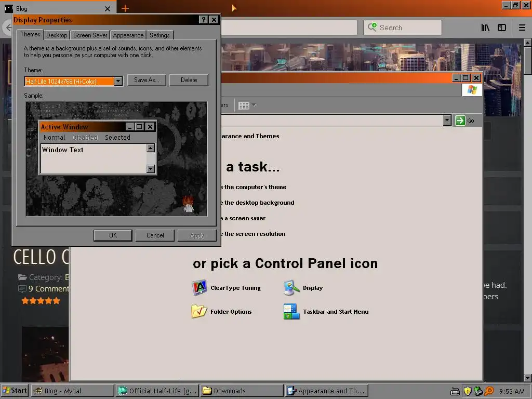Click the on-screen keyboard tray icon
Image resolution: width=532 pixels, height=399 pixels.
455,391
